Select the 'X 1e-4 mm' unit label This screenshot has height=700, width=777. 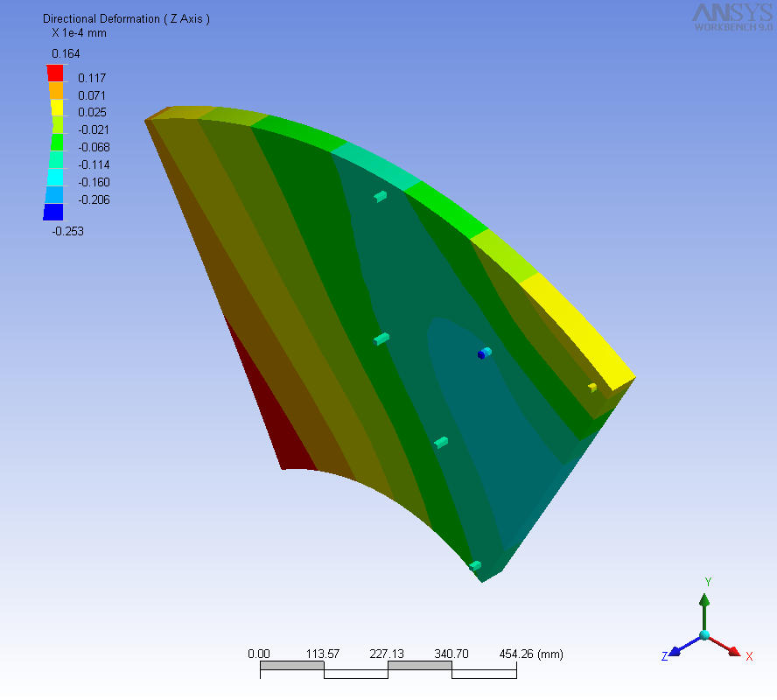80,33
